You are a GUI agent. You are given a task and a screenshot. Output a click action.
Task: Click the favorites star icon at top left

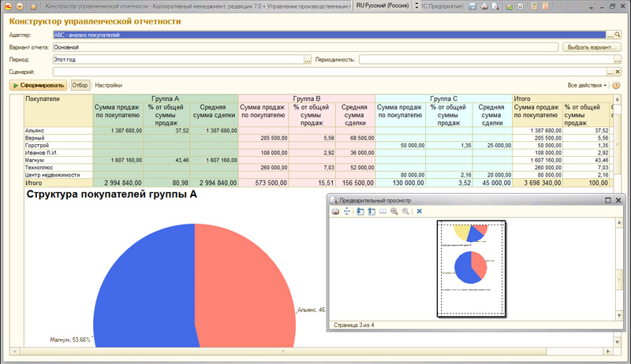click(34, 6)
